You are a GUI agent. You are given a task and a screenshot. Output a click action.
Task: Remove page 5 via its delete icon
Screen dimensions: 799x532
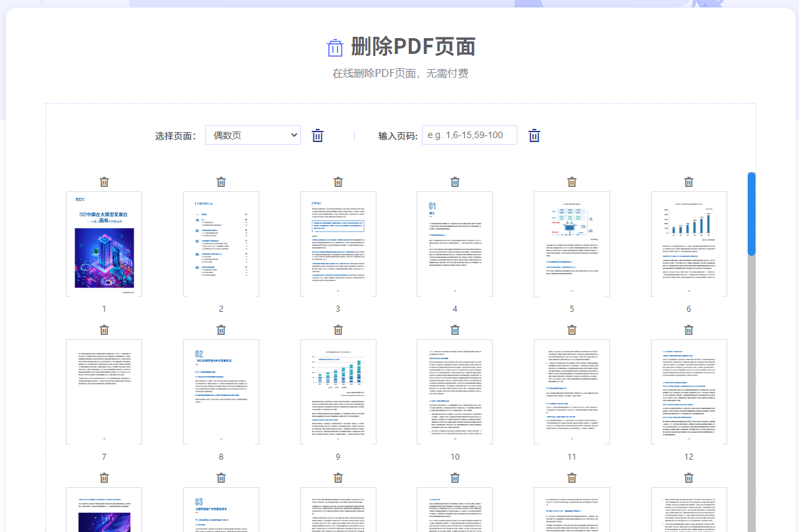point(571,181)
